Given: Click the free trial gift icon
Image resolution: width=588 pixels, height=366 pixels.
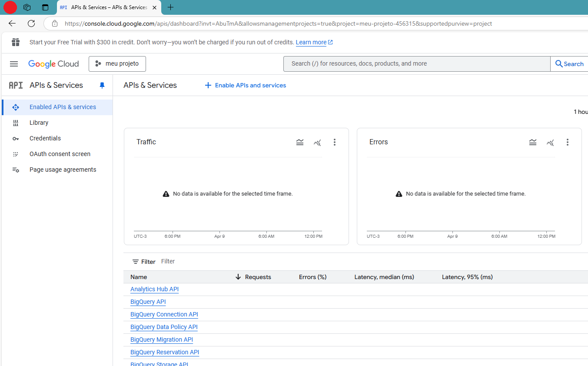Looking at the screenshot, I should click(16, 42).
